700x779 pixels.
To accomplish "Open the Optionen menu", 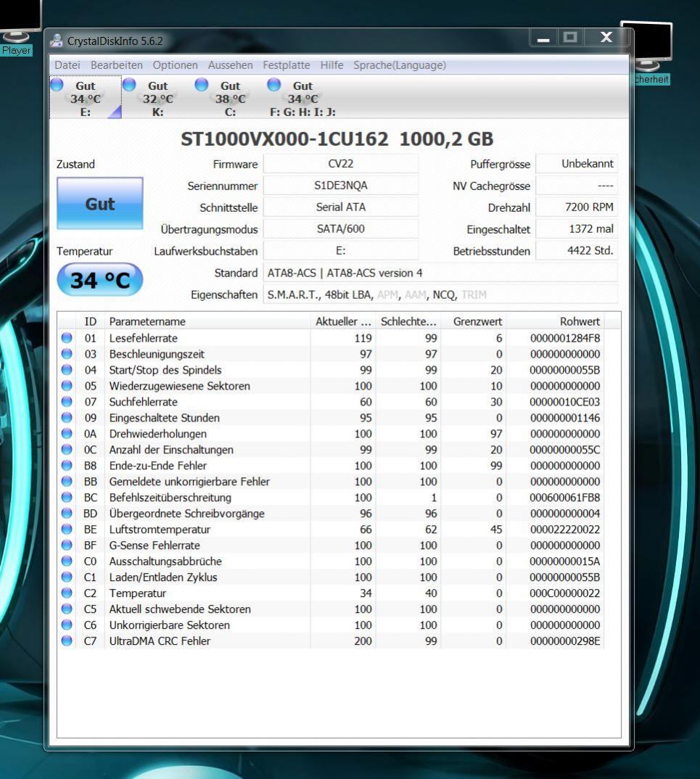I will click(175, 65).
